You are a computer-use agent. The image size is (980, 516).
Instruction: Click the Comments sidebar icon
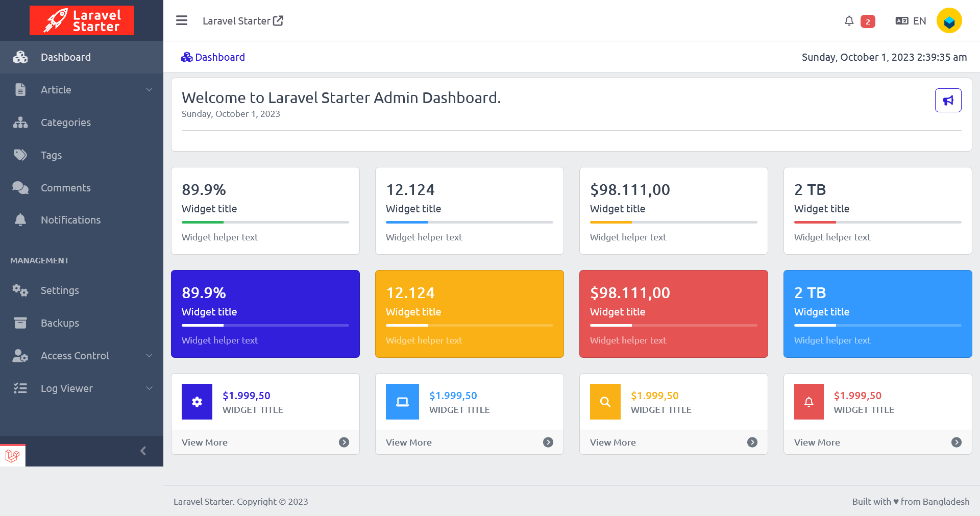pos(20,187)
